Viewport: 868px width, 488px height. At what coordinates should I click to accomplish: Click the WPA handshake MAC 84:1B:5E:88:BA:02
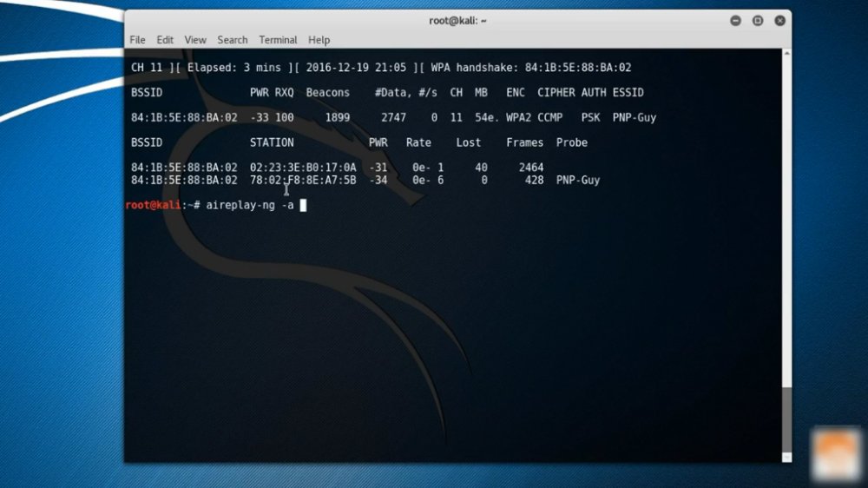(578, 68)
